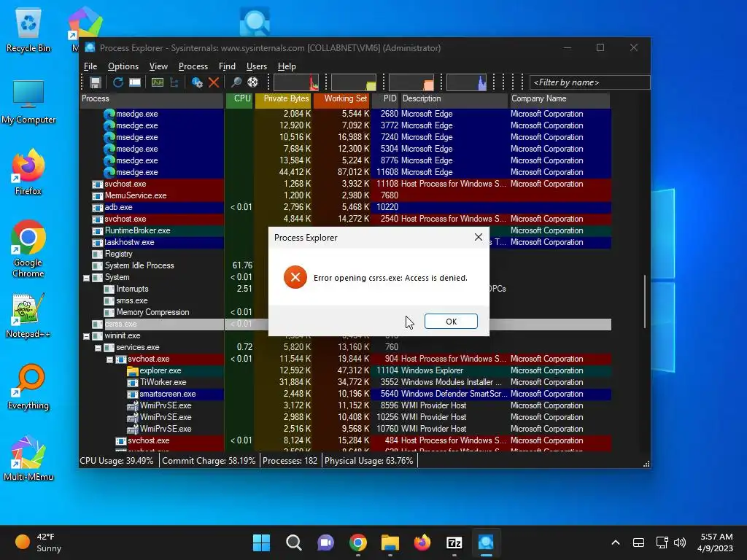Select the smartscreen.exe process row
The height and width of the screenshot is (560, 747).
click(346, 394)
